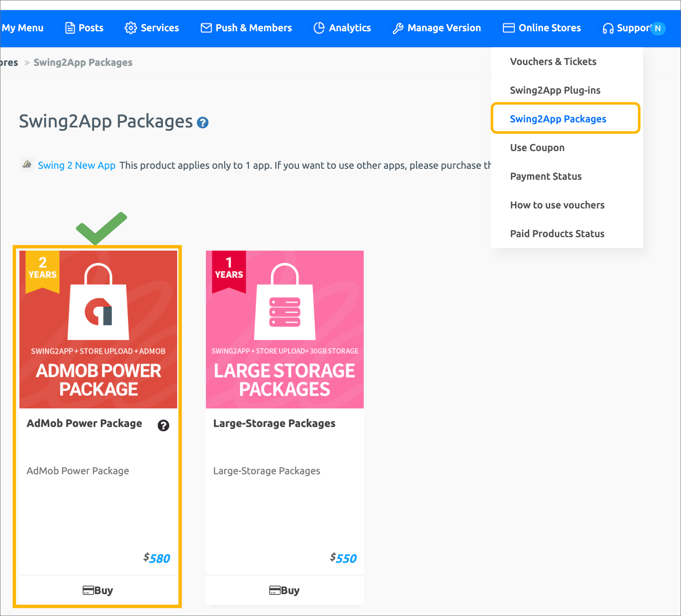Click the question mark icon on AdMob Power Package

pos(163,425)
